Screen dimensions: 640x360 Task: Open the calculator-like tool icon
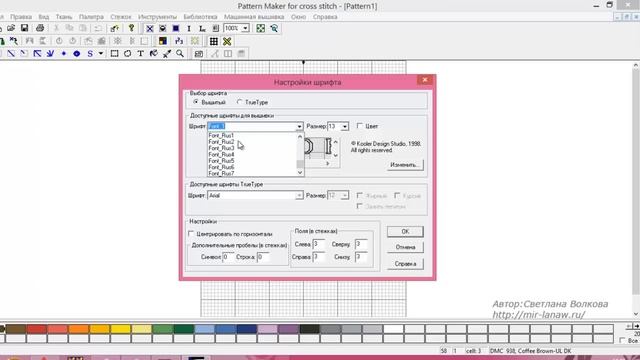click(199, 53)
